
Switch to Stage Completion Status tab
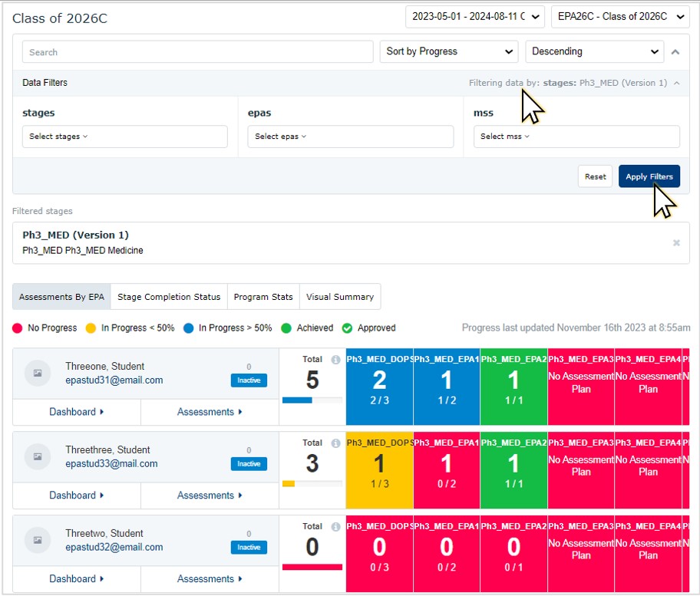(169, 297)
